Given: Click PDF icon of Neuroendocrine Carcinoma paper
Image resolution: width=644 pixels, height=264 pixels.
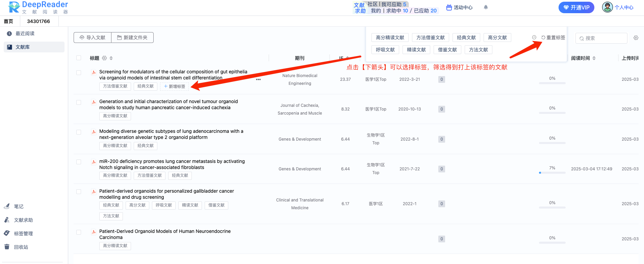Looking at the screenshot, I should point(94,232).
